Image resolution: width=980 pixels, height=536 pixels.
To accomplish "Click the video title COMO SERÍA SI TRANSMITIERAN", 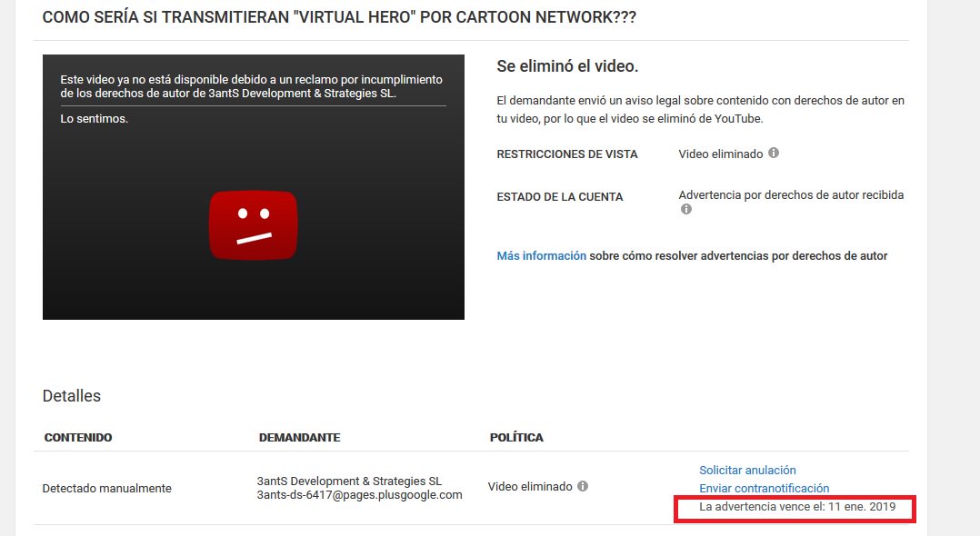I will [339, 17].
